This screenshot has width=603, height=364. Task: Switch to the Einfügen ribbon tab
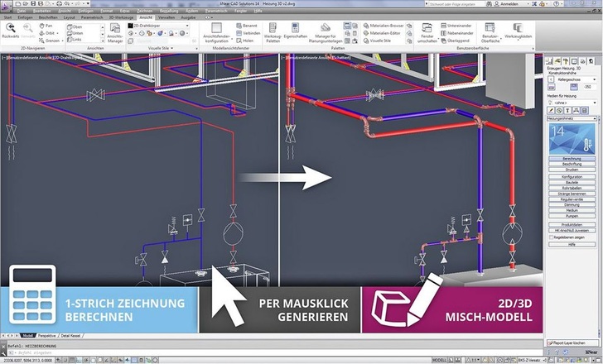click(26, 17)
